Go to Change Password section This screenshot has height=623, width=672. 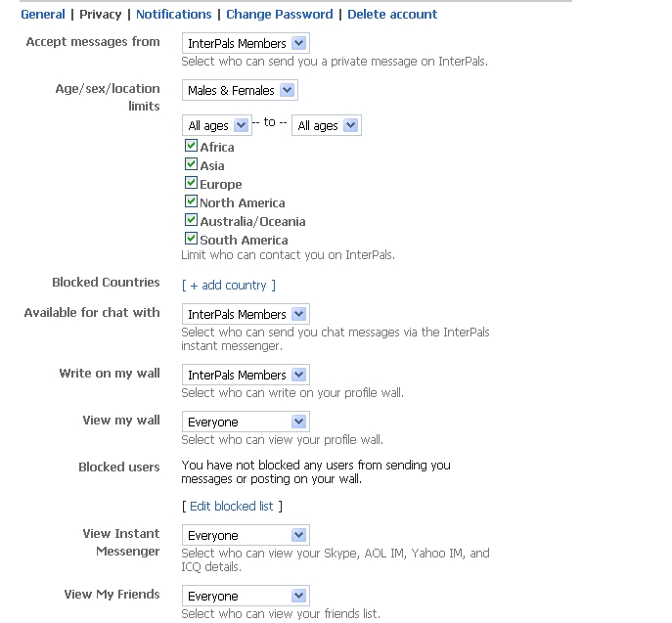pyautogui.click(x=279, y=14)
